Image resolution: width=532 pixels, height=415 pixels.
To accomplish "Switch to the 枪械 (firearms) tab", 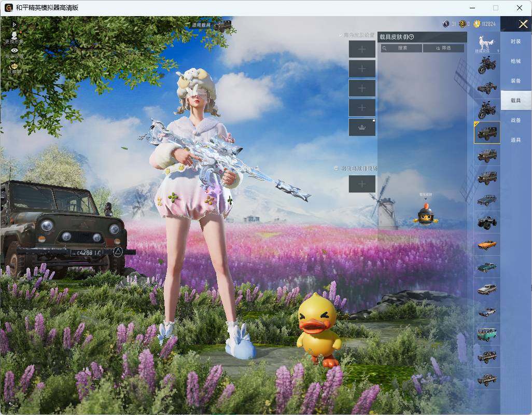I will point(516,61).
